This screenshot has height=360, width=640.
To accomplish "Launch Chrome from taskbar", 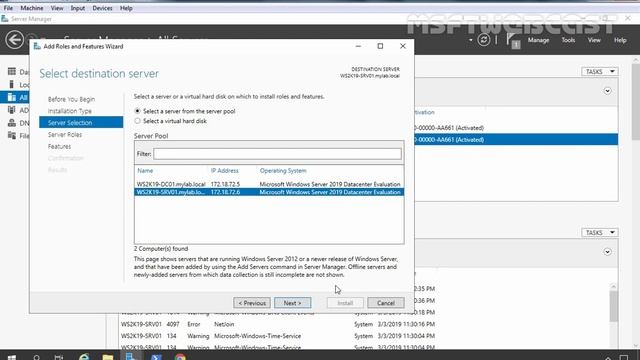I will [180, 357].
